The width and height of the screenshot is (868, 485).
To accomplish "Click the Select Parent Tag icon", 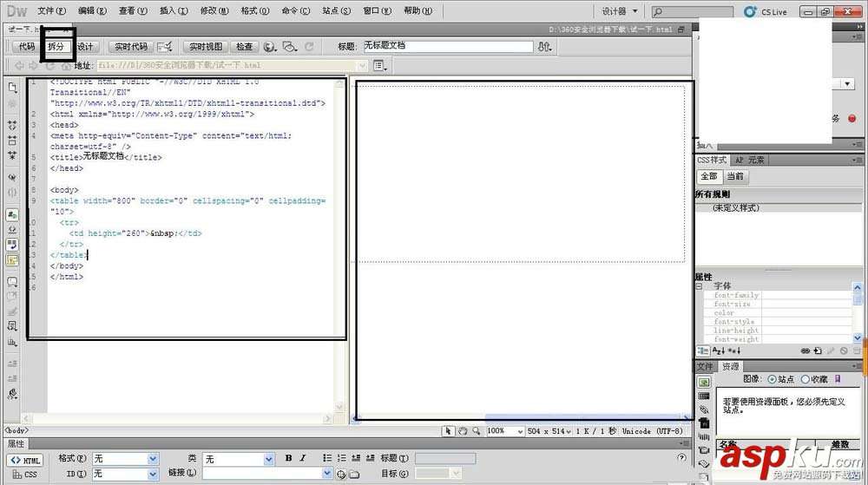I will (12, 178).
